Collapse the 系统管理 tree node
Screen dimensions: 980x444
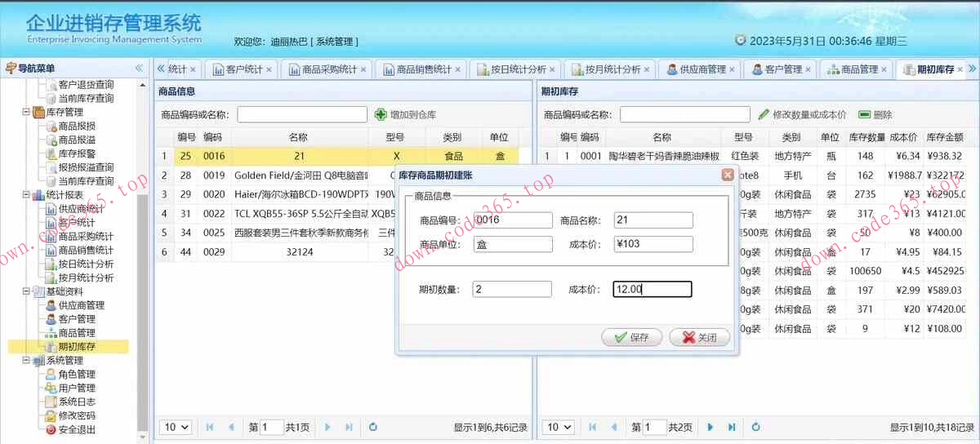(26, 361)
